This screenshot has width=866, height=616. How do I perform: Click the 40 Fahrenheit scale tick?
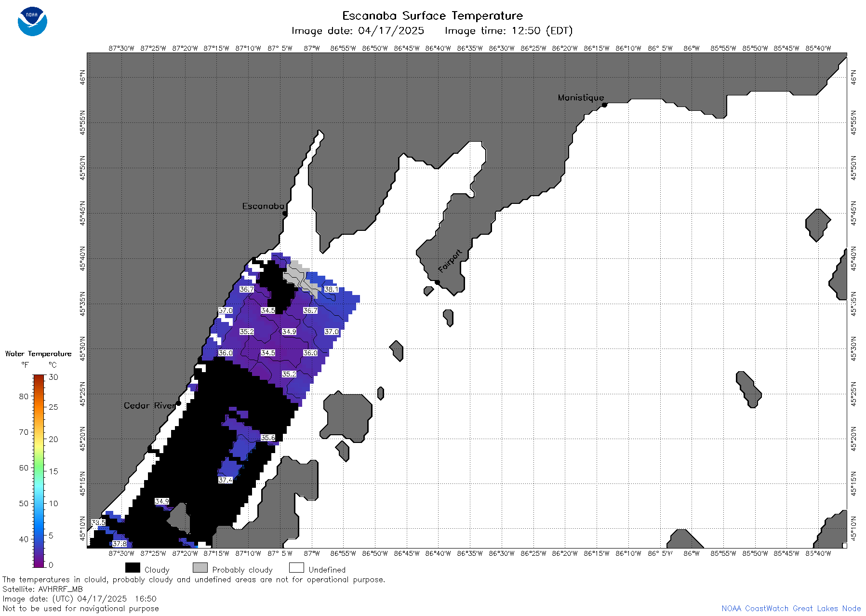(x=24, y=539)
